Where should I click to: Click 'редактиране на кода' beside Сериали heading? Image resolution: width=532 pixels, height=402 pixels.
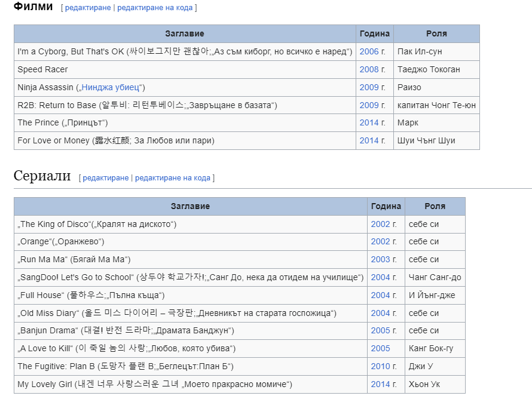click(173, 178)
